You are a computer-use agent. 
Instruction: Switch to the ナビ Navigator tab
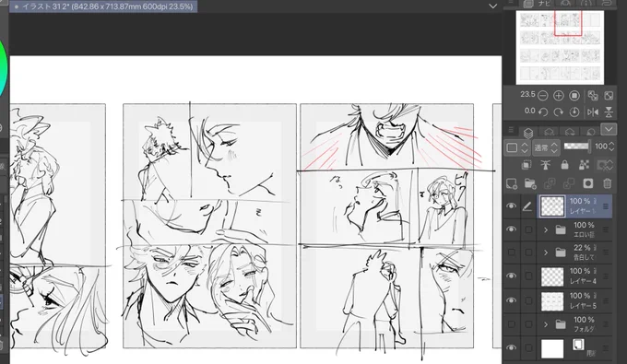click(537, 3)
